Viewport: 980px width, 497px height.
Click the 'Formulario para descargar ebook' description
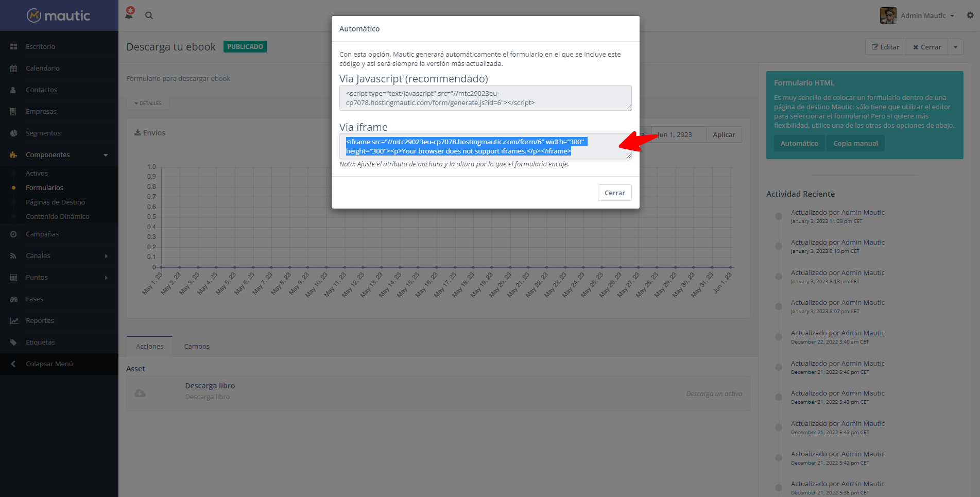178,79
